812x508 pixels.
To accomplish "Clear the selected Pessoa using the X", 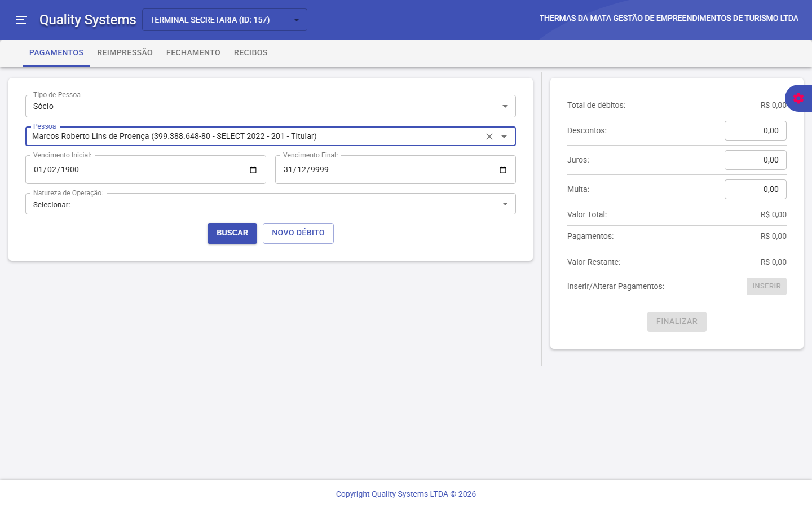I will [489, 136].
